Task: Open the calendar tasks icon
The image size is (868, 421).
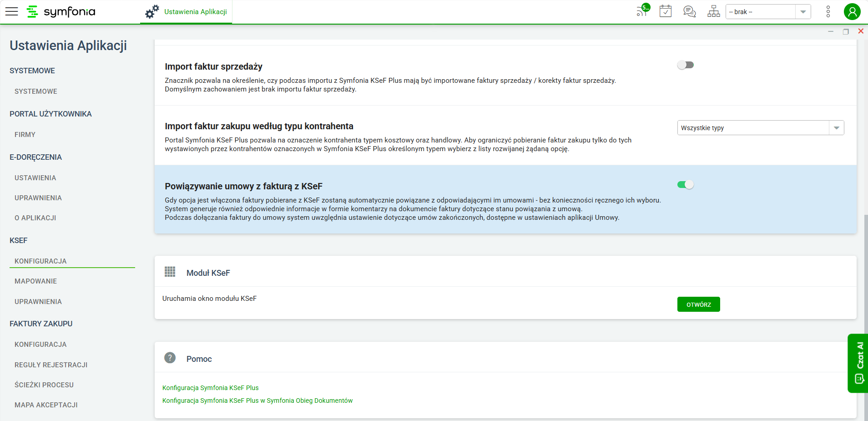Action: tap(666, 11)
